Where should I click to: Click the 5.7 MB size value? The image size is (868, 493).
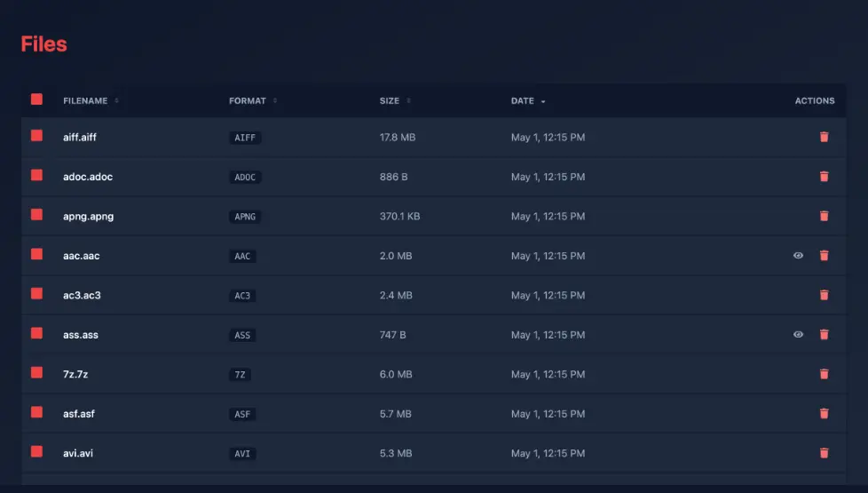pyautogui.click(x=395, y=414)
